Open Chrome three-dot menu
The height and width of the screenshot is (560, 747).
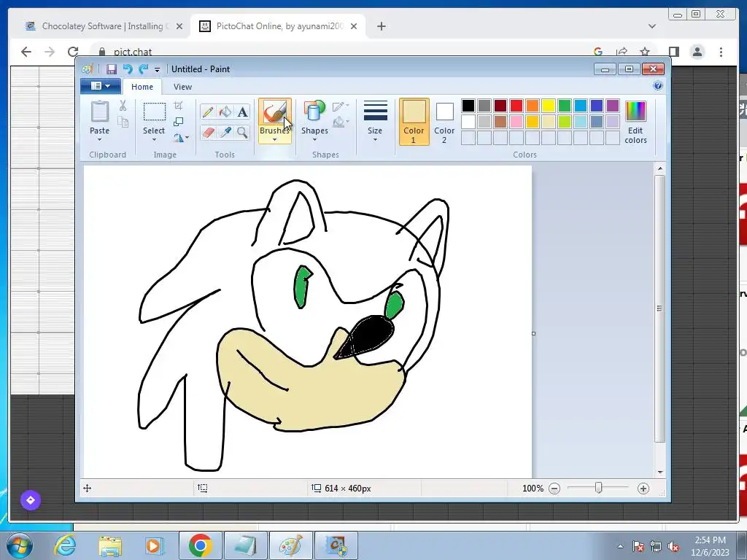(x=721, y=52)
